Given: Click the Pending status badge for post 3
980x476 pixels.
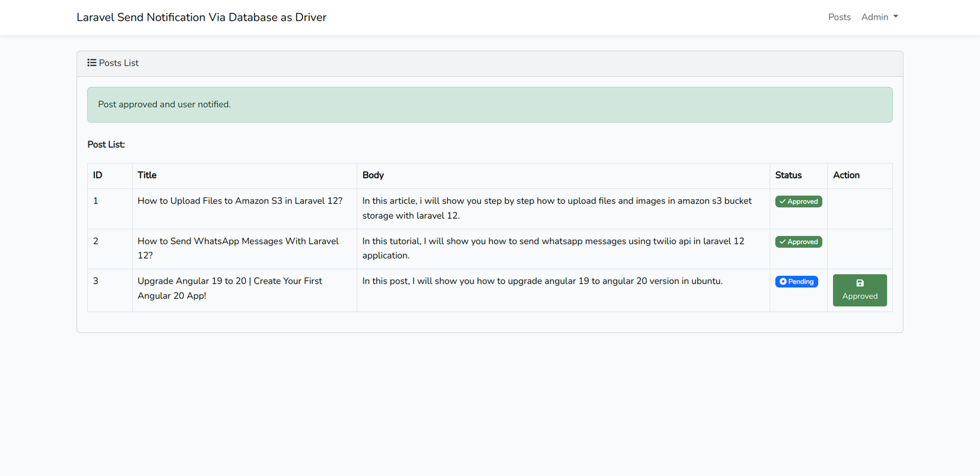Looking at the screenshot, I should pos(796,282).
